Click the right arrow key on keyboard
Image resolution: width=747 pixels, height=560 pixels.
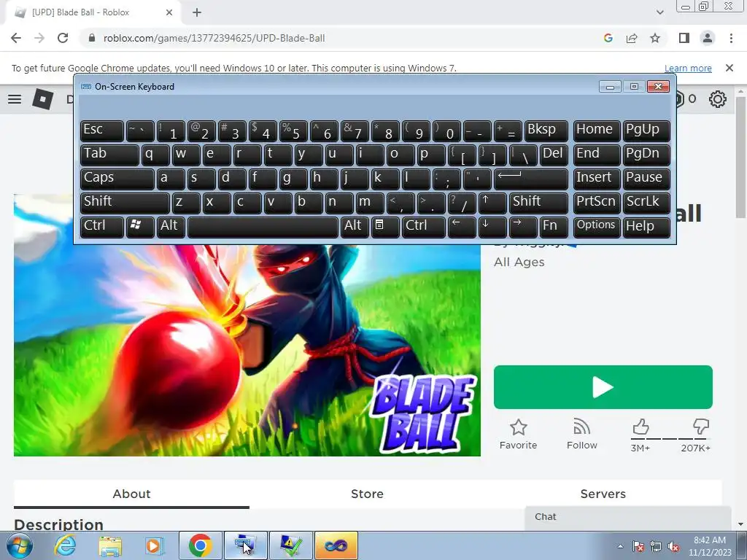click(522, 226)
